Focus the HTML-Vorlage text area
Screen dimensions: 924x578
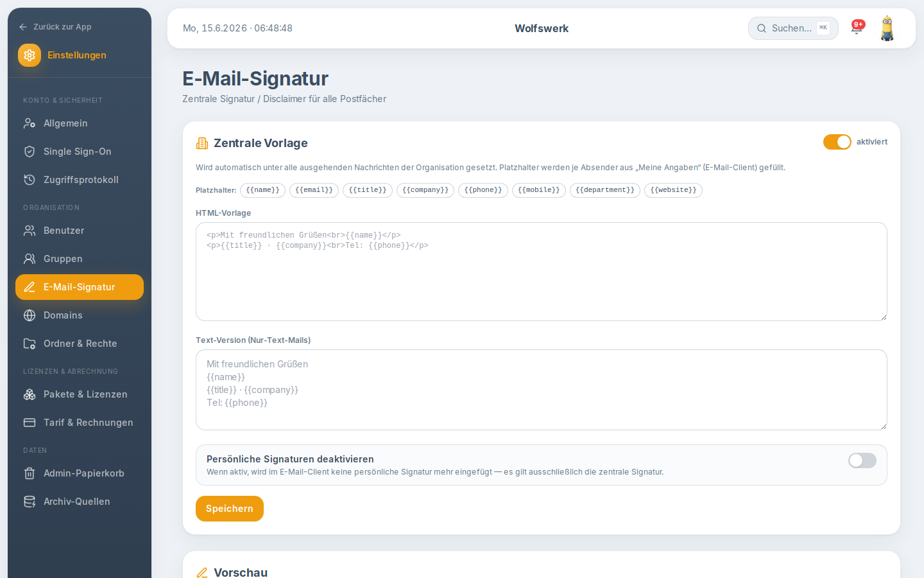point(542,272)
